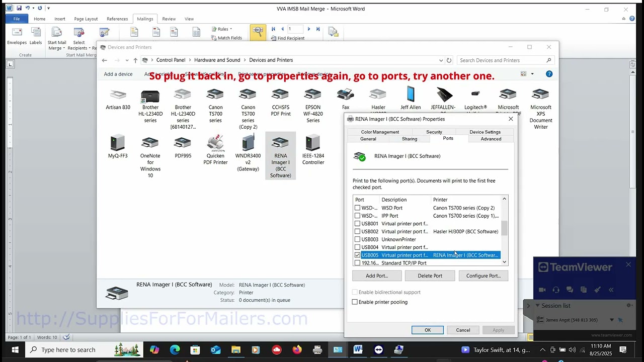Select the Jeff Allen phone device
The height and width of the screenshot is (362, 644).
[x=411, y=95]
